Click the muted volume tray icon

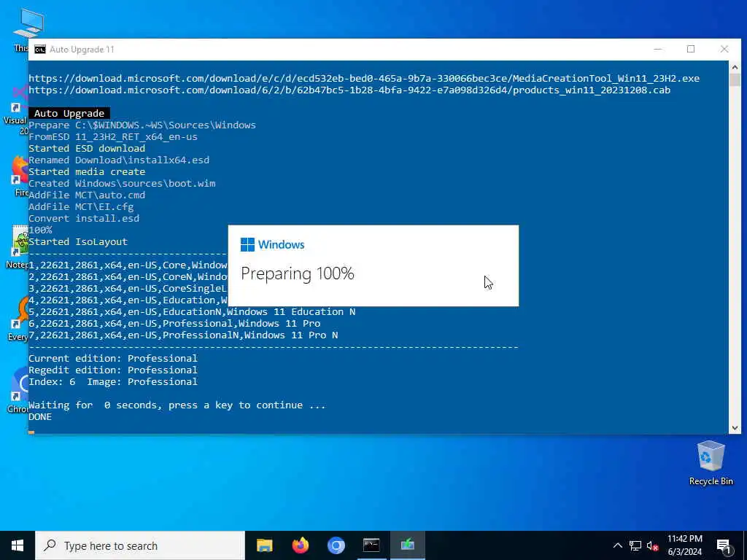click(652, 545)
